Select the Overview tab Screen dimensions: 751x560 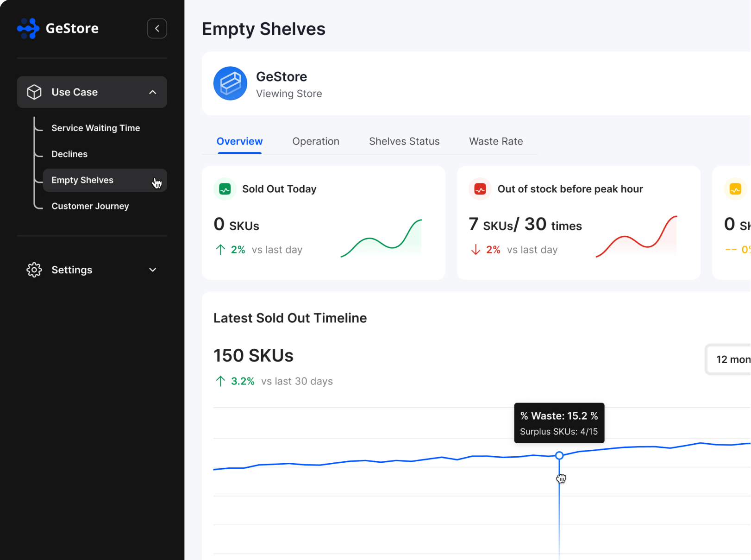239,141
